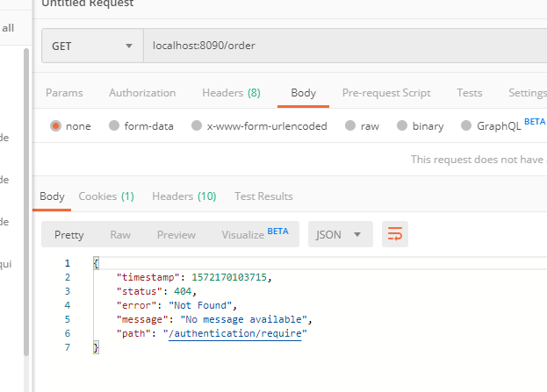The image size is (547, 392).
Task: Open response Cookies (1) tab
Action: [106, 196]
